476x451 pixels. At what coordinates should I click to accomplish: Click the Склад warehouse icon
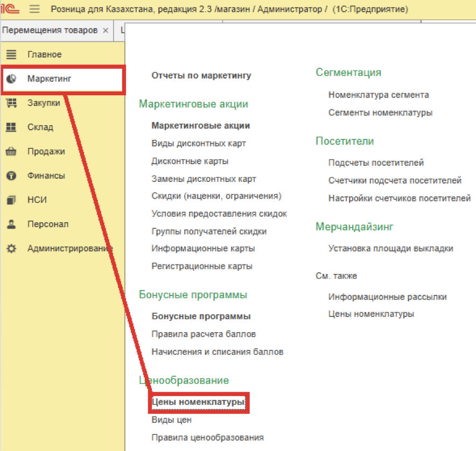click(11, 128)
